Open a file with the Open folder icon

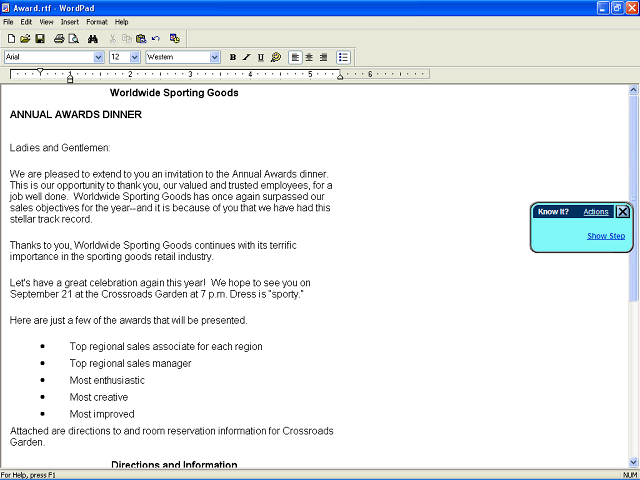[x=25, y=39]
